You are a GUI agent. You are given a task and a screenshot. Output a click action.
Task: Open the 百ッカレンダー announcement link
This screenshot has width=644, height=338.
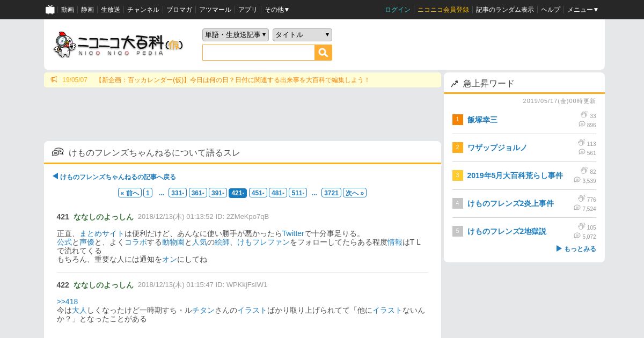pos(233,80)
